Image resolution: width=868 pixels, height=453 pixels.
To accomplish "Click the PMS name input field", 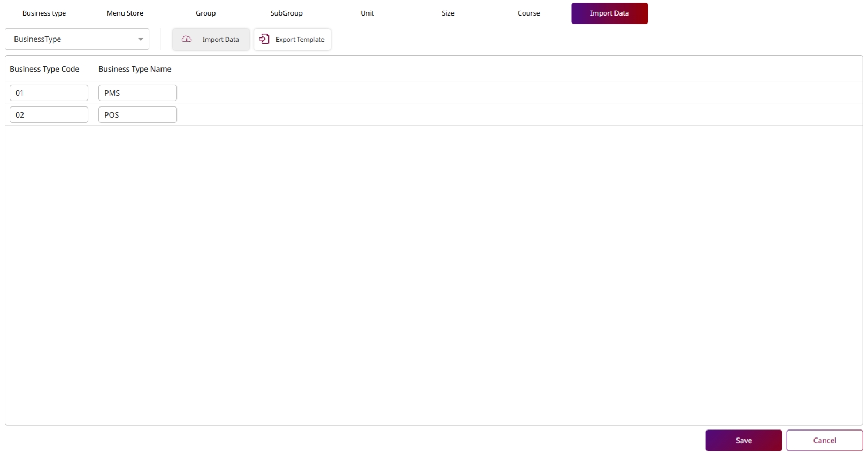I will coord(137,93).
